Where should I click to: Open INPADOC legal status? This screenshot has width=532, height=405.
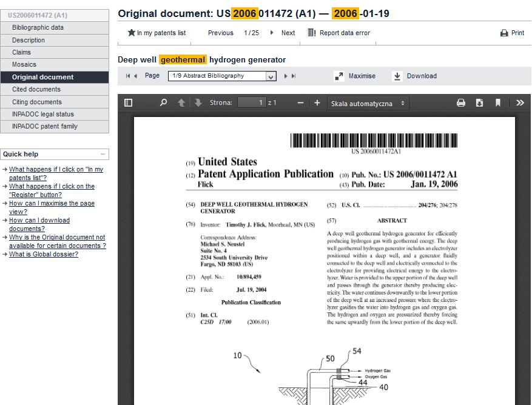point(55,114)
